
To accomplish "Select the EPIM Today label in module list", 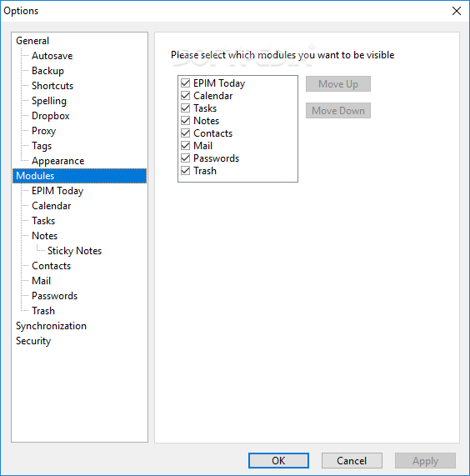I will click(219, 83).
